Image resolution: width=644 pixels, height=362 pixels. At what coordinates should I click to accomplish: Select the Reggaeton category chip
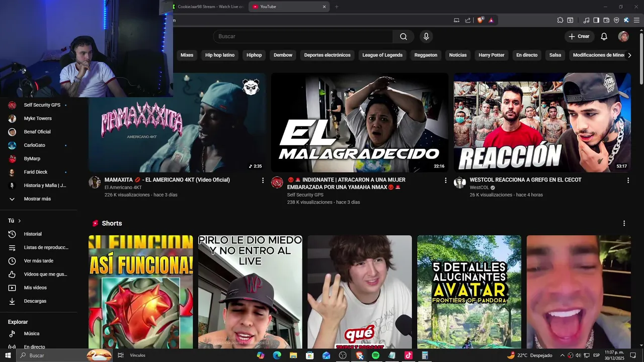426,55
